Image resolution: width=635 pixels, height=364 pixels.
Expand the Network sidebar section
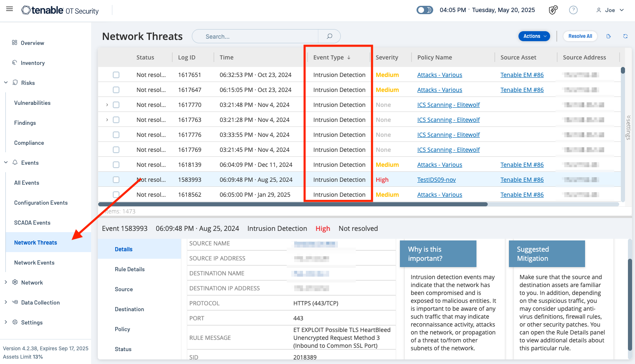click(6, 282)
